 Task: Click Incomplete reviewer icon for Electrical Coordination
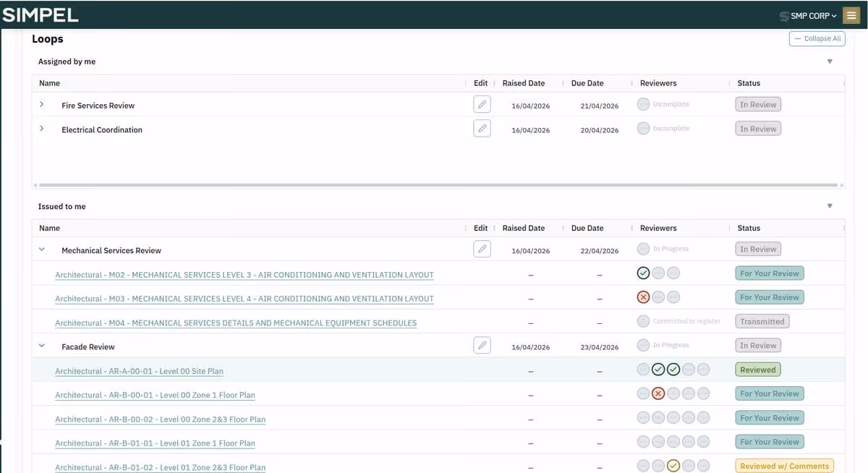click(x=643, y=128)
